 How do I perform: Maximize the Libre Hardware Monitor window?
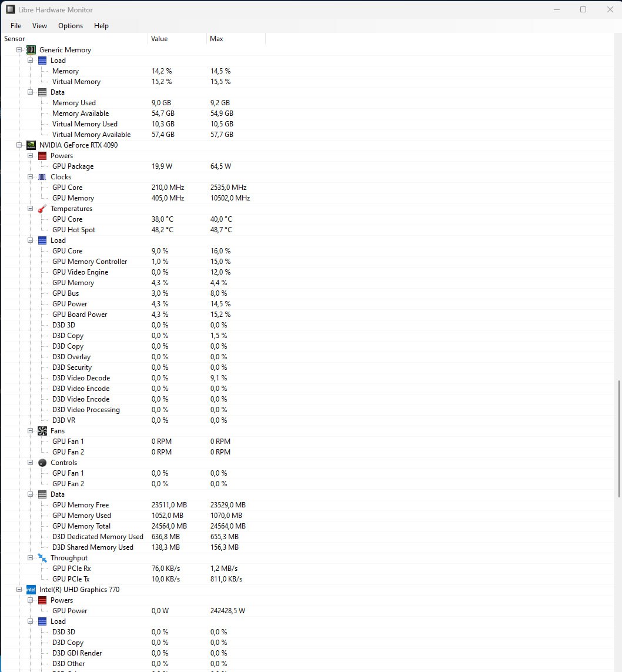click(583, 9)
